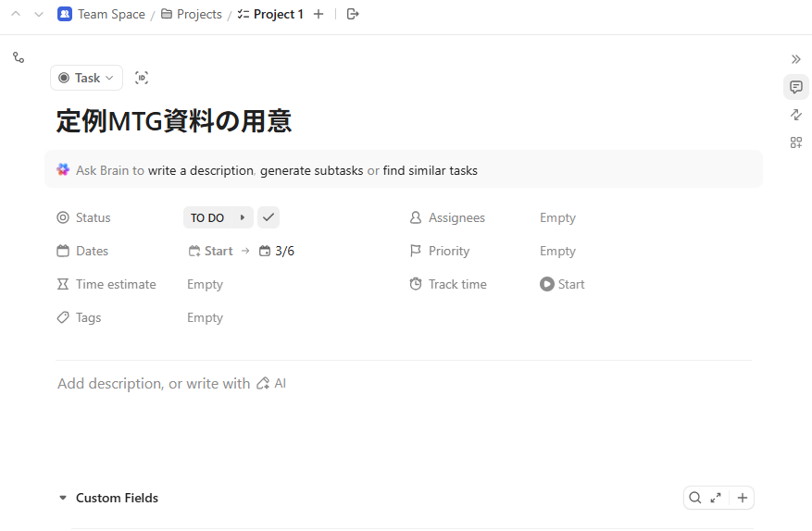Screen dimensions: 812x531
Task: Click the 'generate subtasks' link
Action: tap(311, 170)
